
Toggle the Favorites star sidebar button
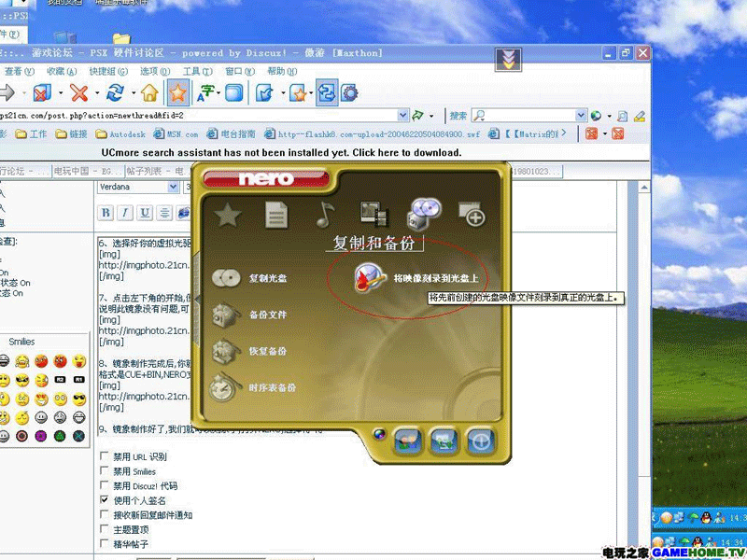pos(178,92)
